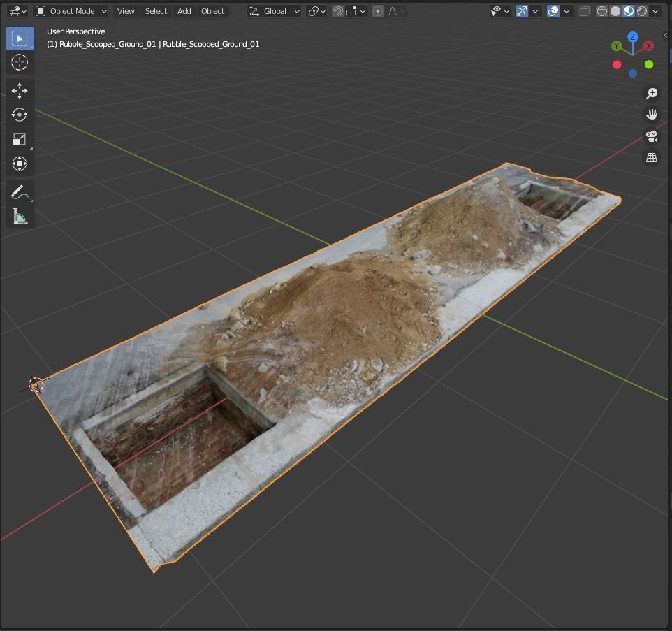Viewport: 672px width, 631px height.
Task: Toggle the snap magnet button
Action: click(x=338, y=11)
